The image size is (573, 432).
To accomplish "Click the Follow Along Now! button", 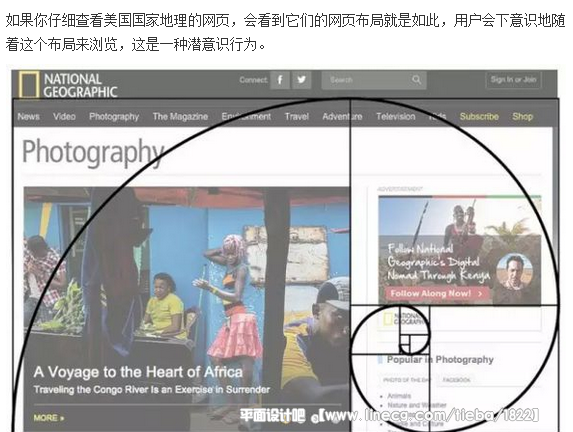I will coord(438,293).
